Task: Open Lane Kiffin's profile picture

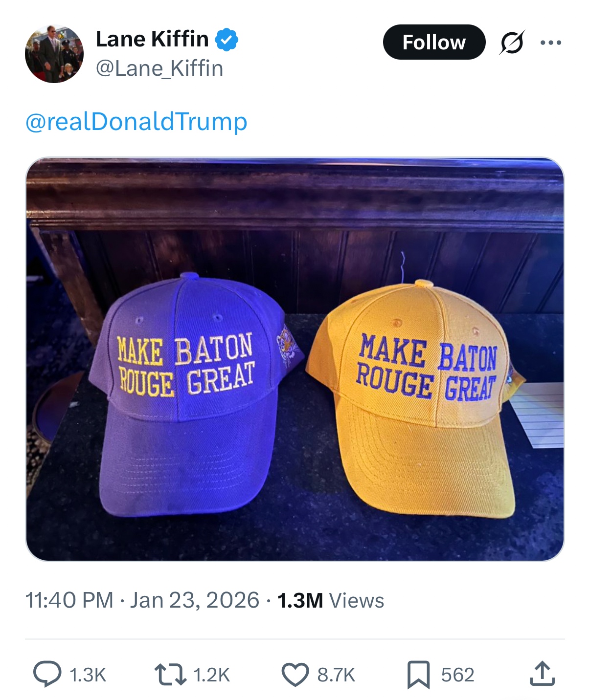Action: 54,54
